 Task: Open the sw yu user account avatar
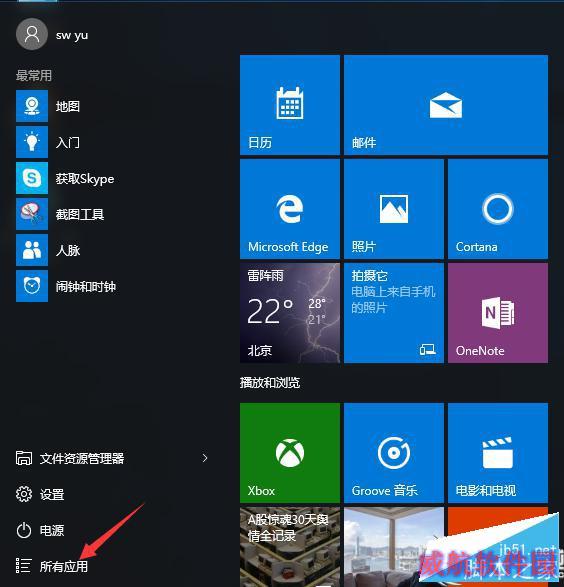pos(32,34)
